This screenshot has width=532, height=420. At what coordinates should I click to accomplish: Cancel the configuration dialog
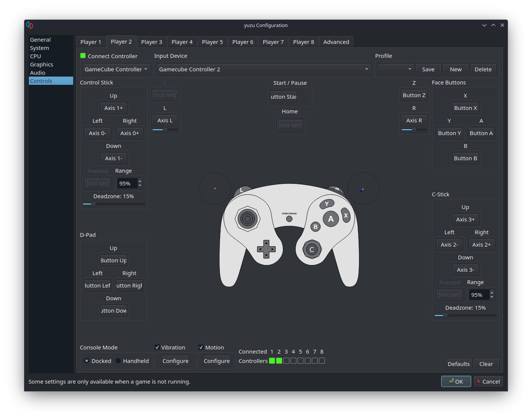[488, 381]
